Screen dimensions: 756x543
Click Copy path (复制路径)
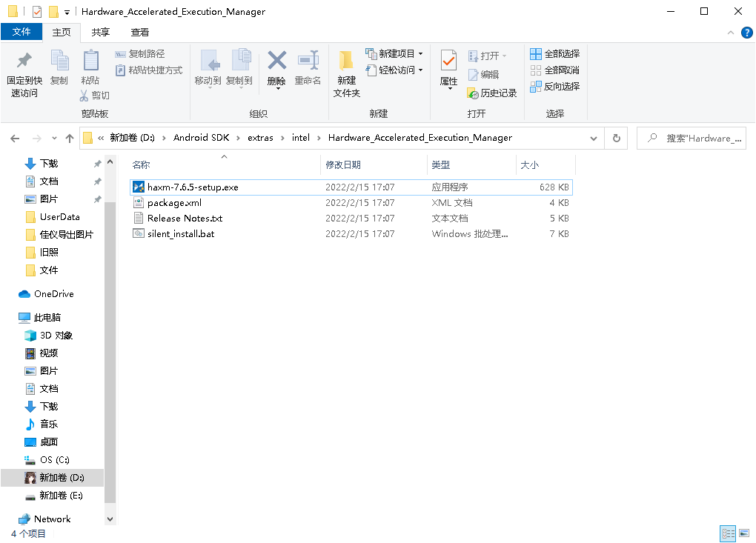click(140, 54)
